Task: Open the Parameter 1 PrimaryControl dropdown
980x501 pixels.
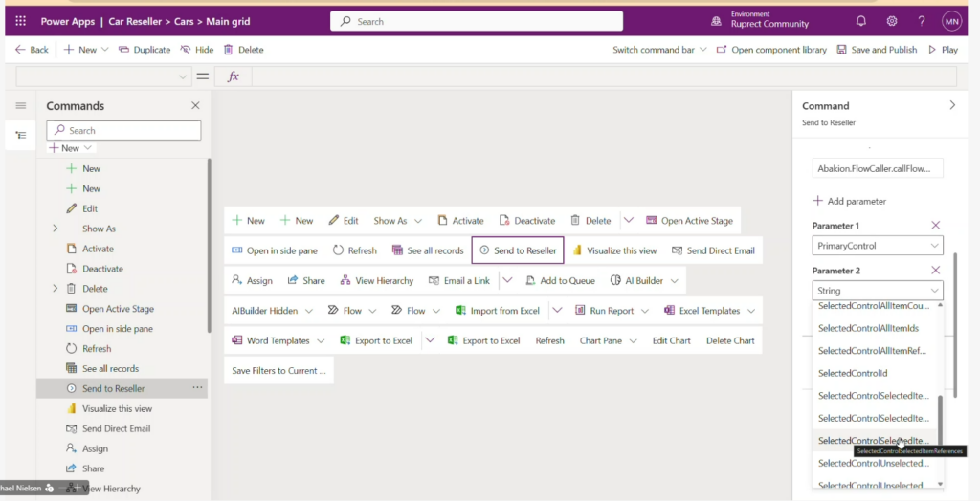Action: (878, 246)
